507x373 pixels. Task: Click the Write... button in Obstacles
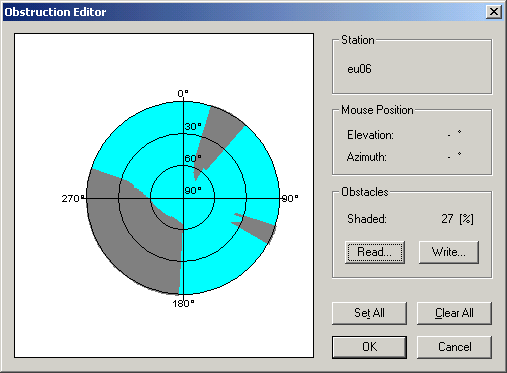449,252
